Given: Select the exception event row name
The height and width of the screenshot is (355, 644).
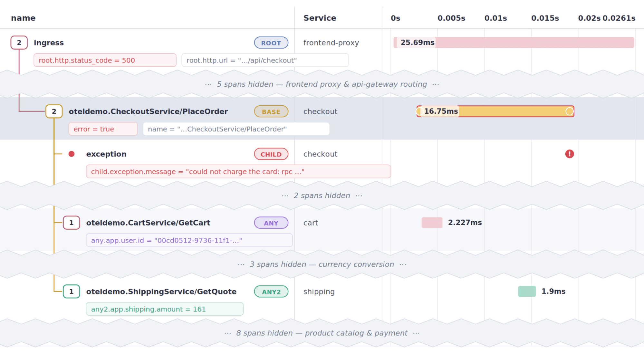Looking at the screenshot, I should click(x=106, y=154).
